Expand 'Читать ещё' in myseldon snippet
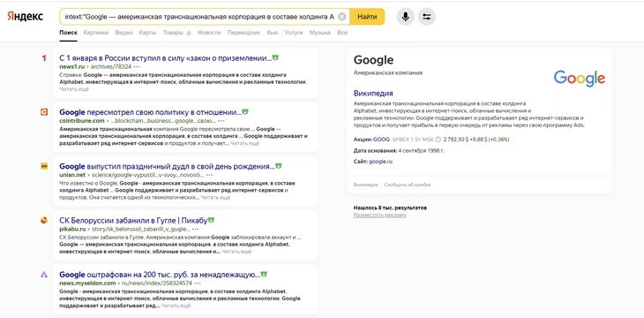This screenshot has height=318, width=644. pyautogui.click(x=176, y=306)
